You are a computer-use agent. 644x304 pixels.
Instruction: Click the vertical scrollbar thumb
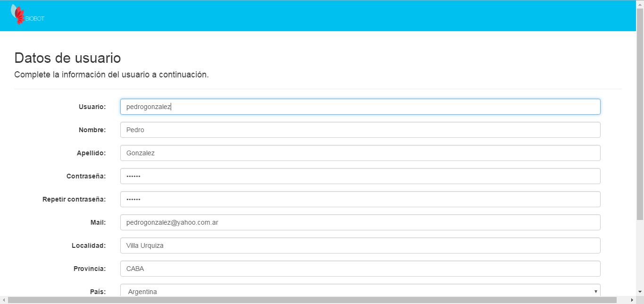(x=640, y=113)
